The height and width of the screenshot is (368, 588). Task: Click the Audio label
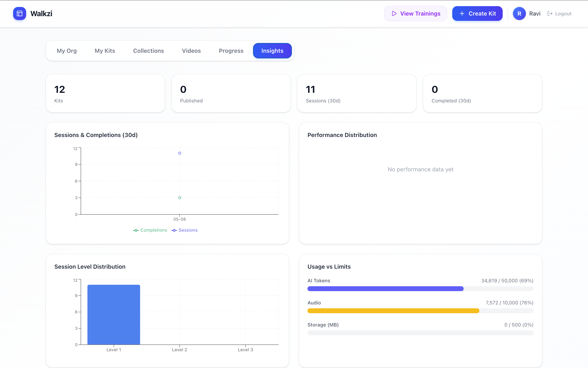pyautogui.click(x=314, y=303)
